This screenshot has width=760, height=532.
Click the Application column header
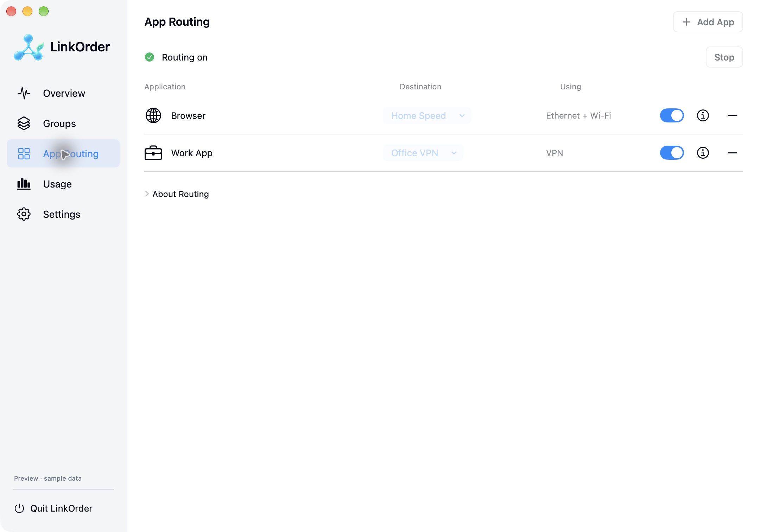(165, 87)
